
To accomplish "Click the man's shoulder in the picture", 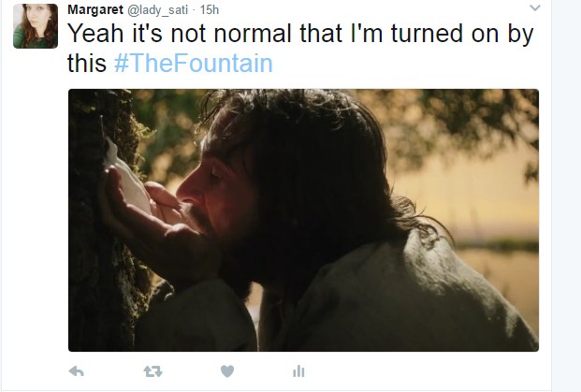I will tap(426, 289).
